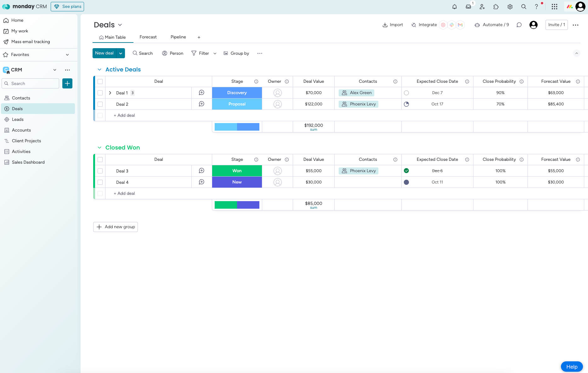Check the select-all box in Active Deals header

click(x=100, y=81)
